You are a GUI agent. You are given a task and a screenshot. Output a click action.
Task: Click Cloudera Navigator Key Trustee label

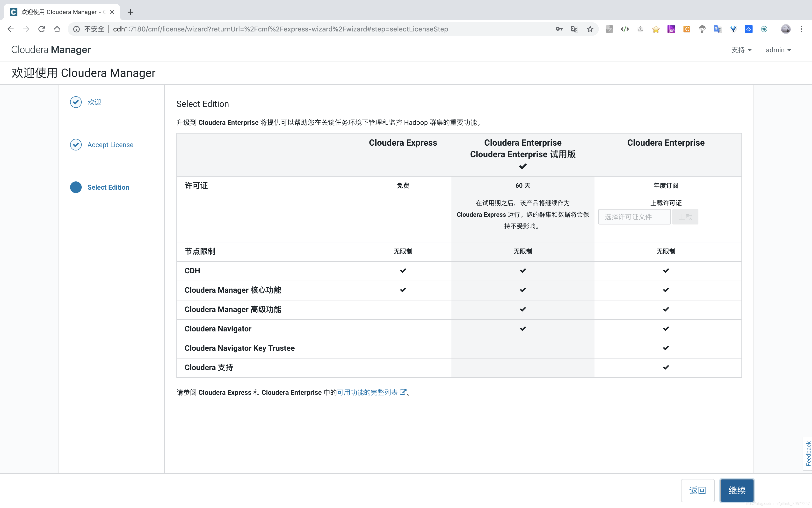click(x=239, y=348)
